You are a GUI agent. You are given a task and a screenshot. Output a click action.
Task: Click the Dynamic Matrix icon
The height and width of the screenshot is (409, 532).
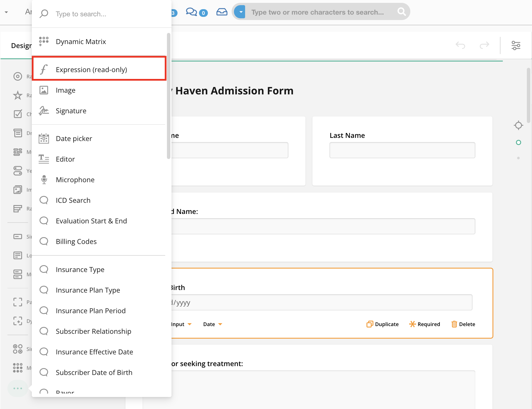[x=44, y=41]
